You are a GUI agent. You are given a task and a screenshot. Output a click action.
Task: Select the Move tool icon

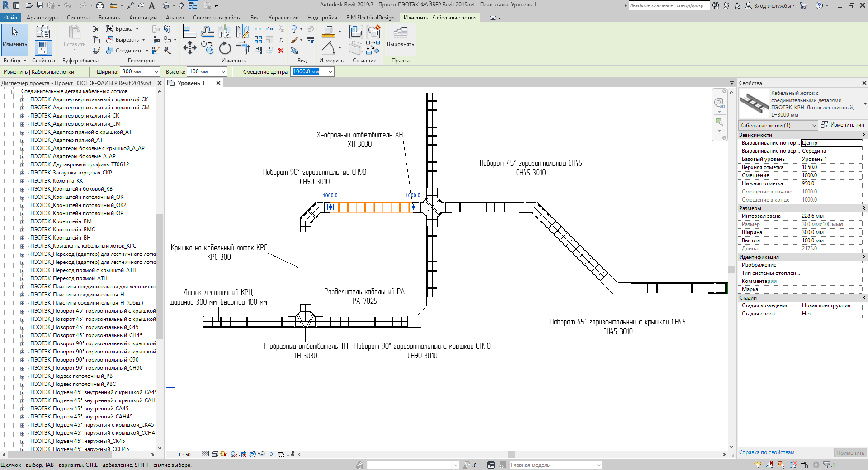coord(189,47)
